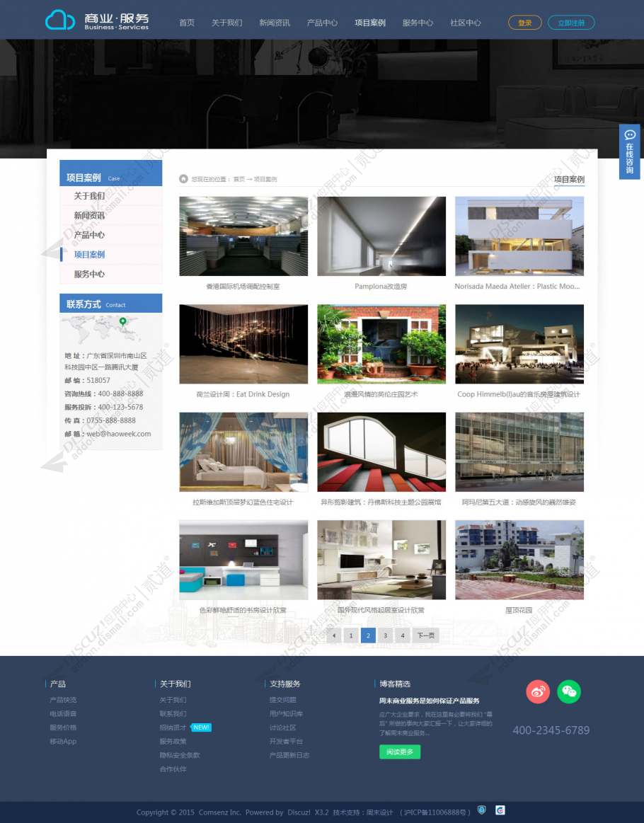Select page 2 in pagination
The width and height of the screenshot is (644, 823).
369,635
